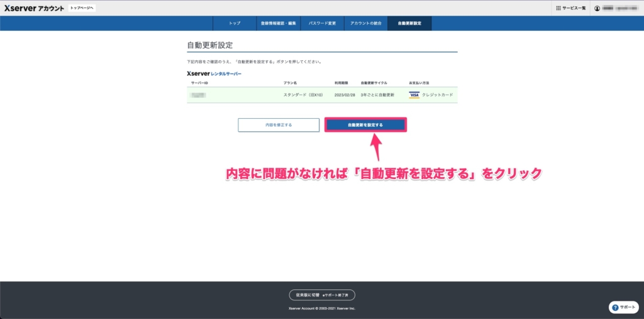This screenshot has height=319, width=644.
Task: Select the アカウントの統合 tab
Action: click(366, 23)
